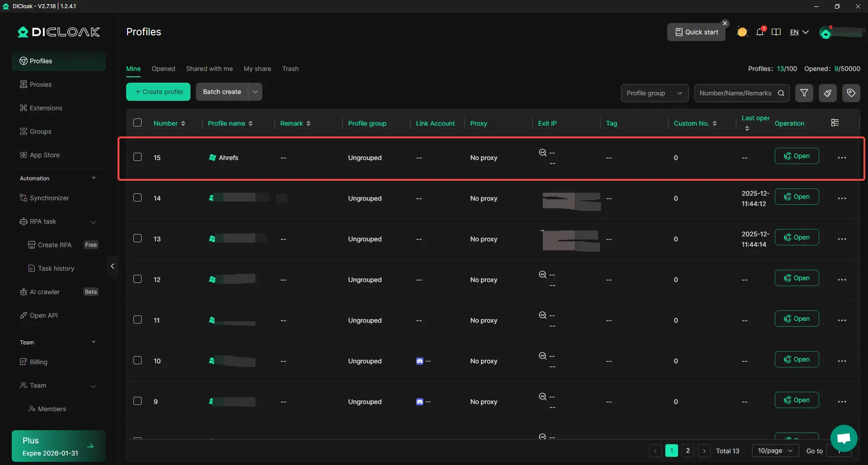Open the Profile group dropdown
This screenshot has width=868, height=465.
click(x=654, y=93)
